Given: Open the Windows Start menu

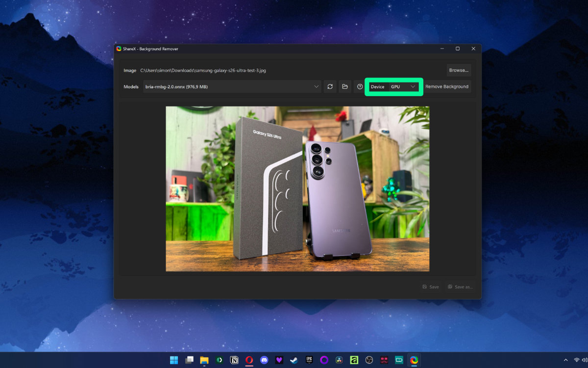Looking at the screenshot, I should pyautogui.click(x=174, y=360).
